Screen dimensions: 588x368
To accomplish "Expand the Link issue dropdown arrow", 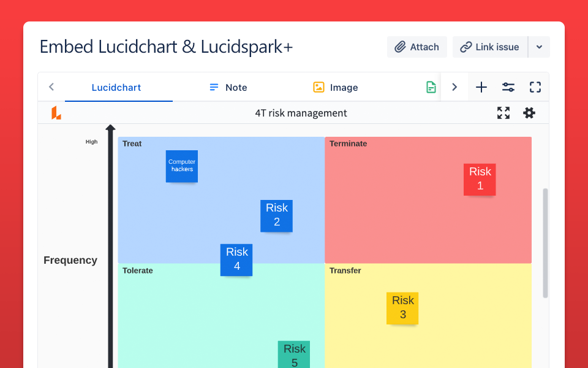I will 539,47.
